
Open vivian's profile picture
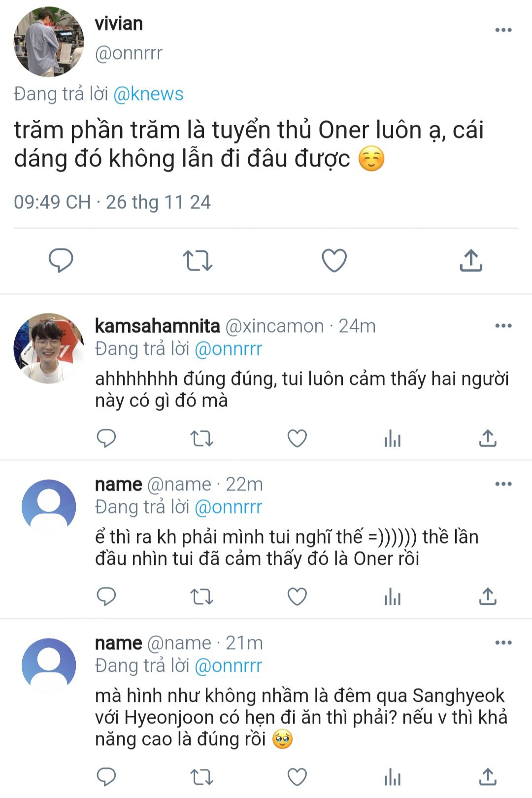click(48, 41)
